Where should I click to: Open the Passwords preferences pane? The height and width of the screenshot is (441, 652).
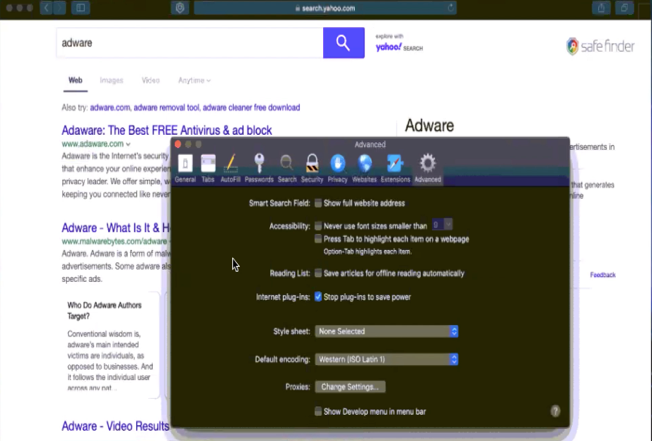(x=259, y=168)
